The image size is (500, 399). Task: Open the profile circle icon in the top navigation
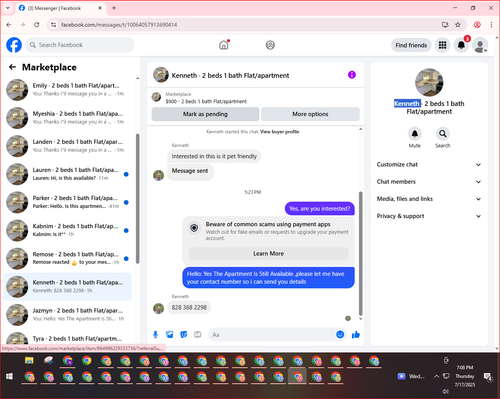pos(270,45)
